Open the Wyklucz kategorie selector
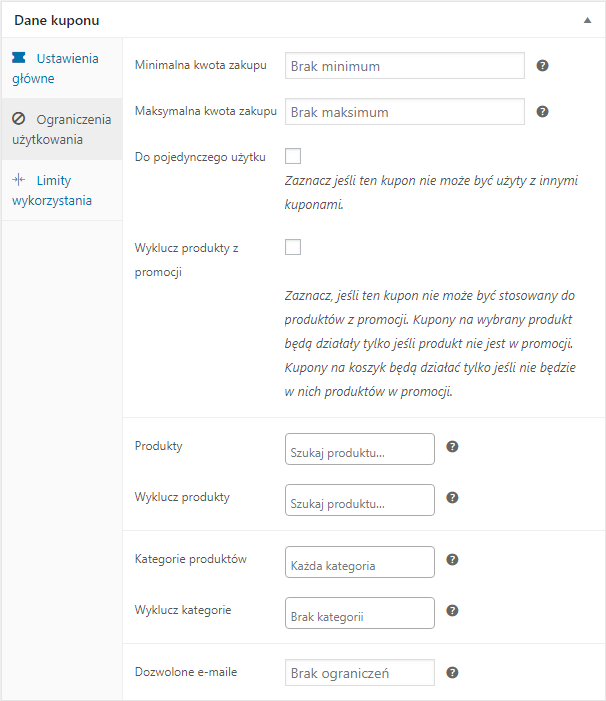 [x=360, y=614]
